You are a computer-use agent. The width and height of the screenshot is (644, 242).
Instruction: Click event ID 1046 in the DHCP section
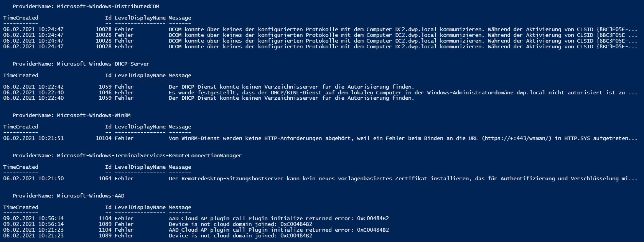(x=105, y=92)
